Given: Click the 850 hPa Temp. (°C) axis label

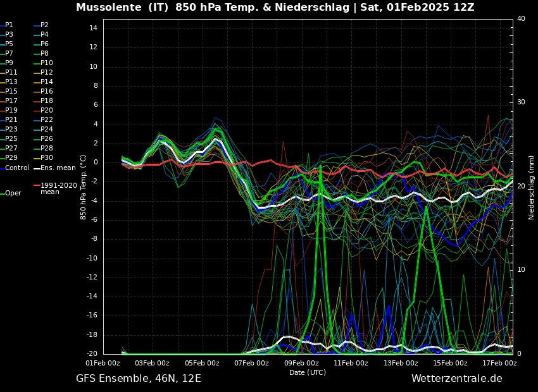Looking at the screenshot, I should pos(84,187).
